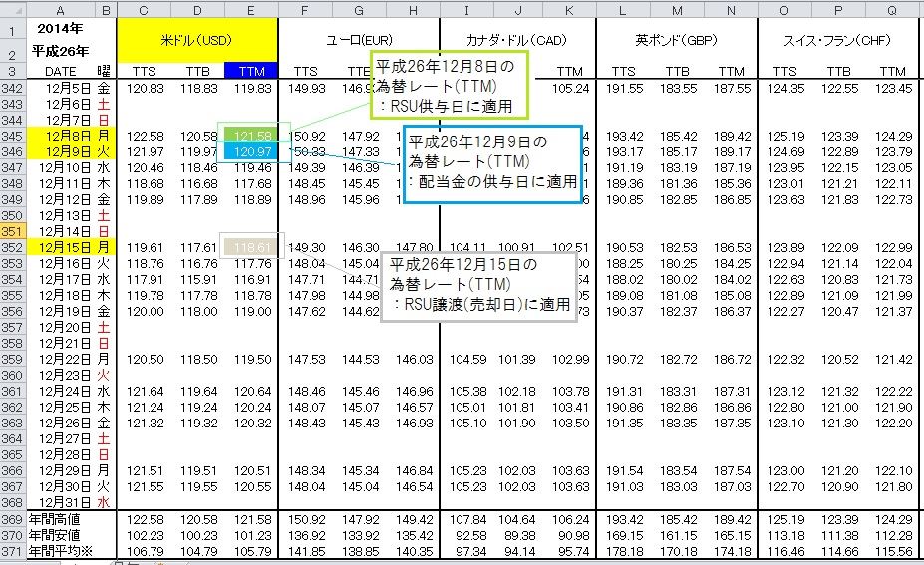The height and width of the screenshot is (565, 924).
Task: Click the 年間安値 row label
Action: pos(54,535)
